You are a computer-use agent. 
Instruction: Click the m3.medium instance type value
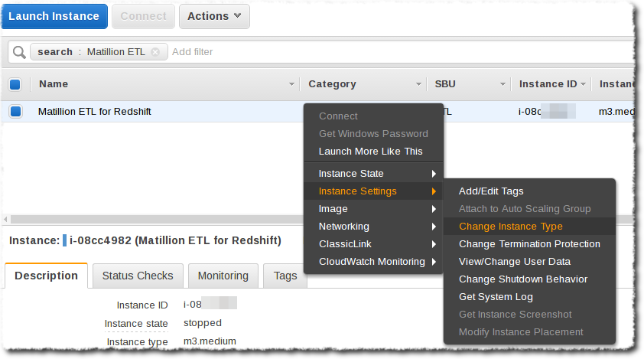pyautogui.click(x=210, y=341)
